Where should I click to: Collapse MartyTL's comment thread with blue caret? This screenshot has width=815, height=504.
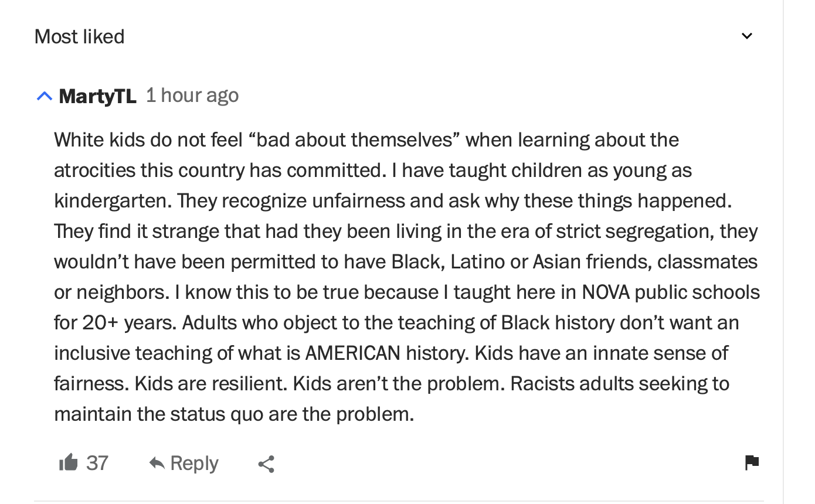(45, 96)
